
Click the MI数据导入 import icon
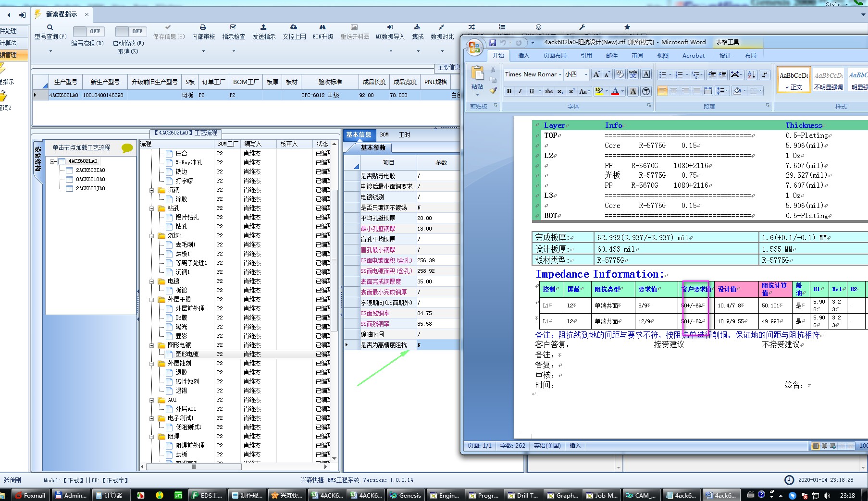pyautogui.click(x=390, y=27)
